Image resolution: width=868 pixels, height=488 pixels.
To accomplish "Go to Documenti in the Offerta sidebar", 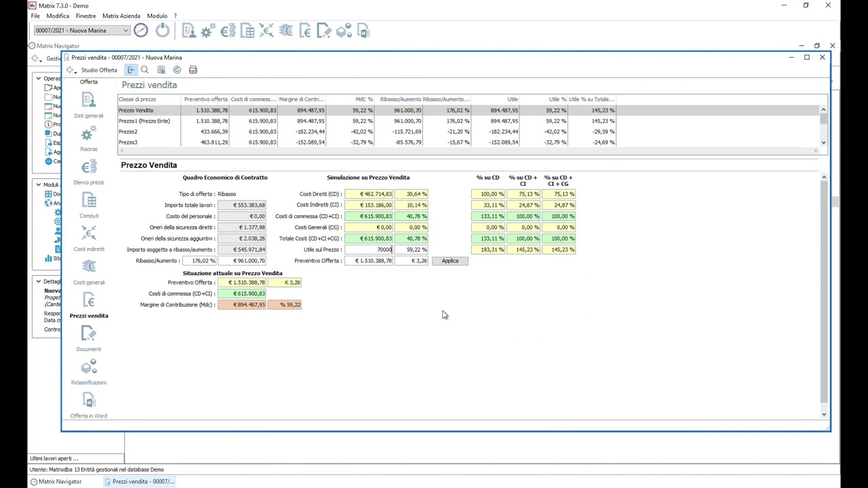I will pyautogui.click(x=89, y=338).
